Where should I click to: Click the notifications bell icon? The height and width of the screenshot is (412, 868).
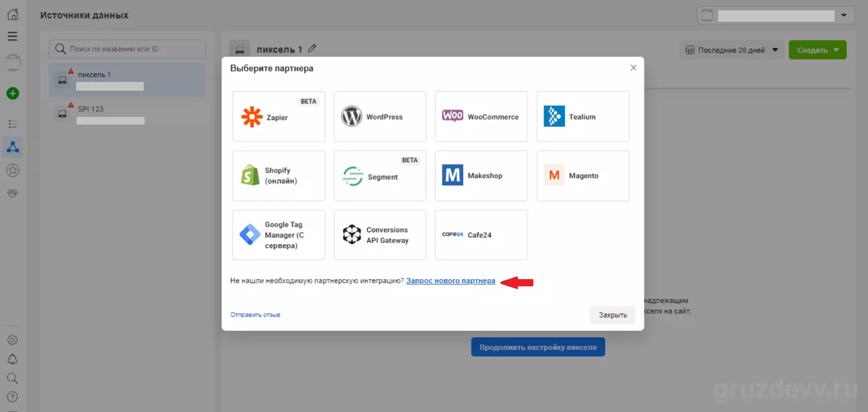[13, 359]
